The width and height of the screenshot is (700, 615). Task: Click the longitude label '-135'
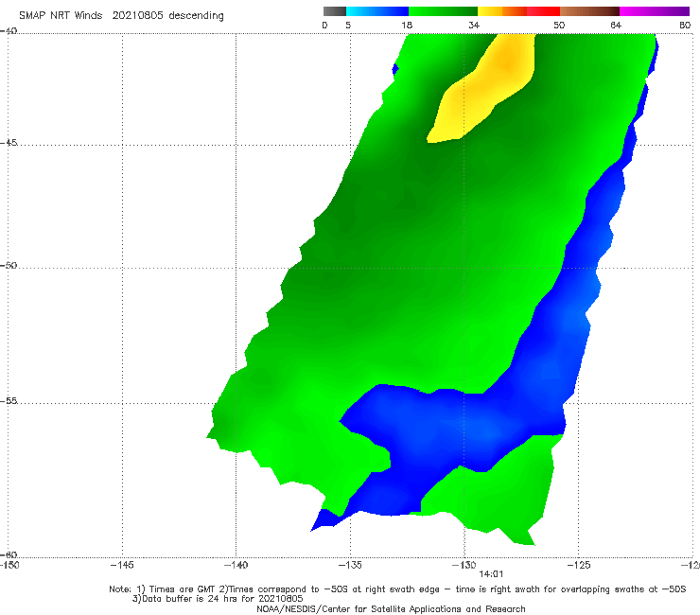(x=350, y=566)
